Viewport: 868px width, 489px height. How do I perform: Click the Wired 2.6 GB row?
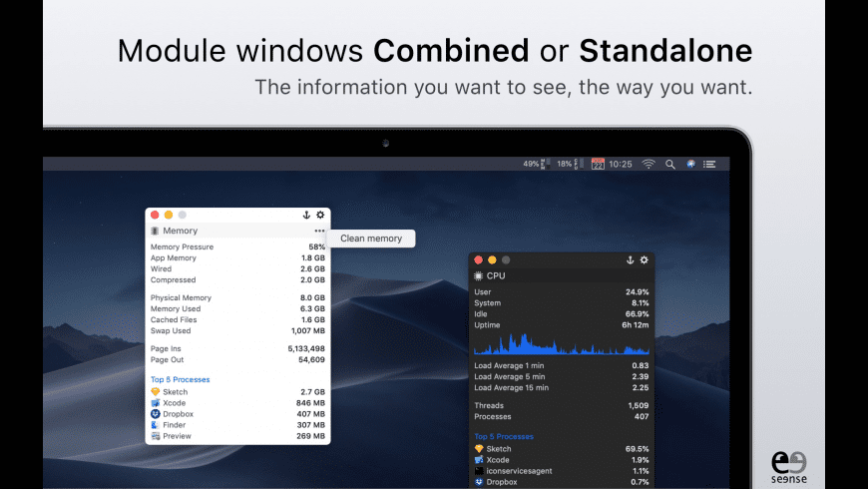tap(237, 268)
